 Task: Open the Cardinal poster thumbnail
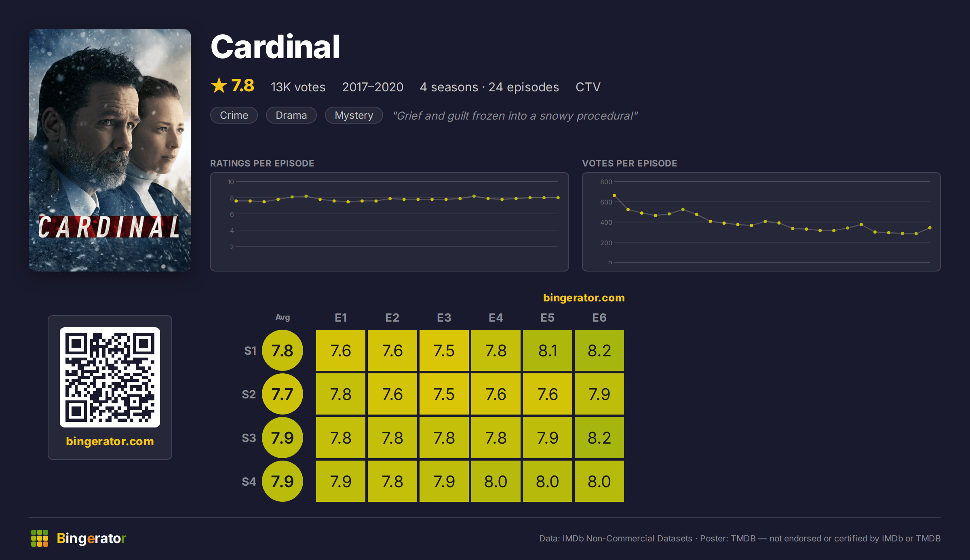(x=110, y=150)
